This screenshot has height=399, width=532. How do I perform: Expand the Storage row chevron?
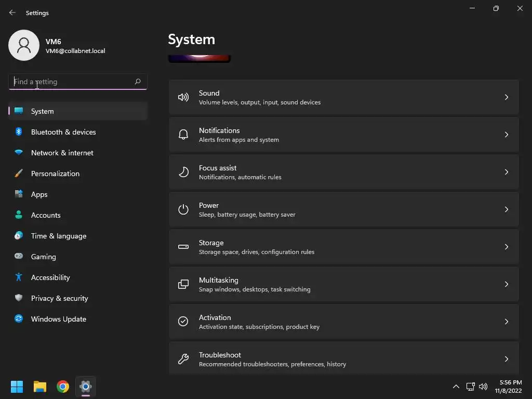click(x=507, y=247)
